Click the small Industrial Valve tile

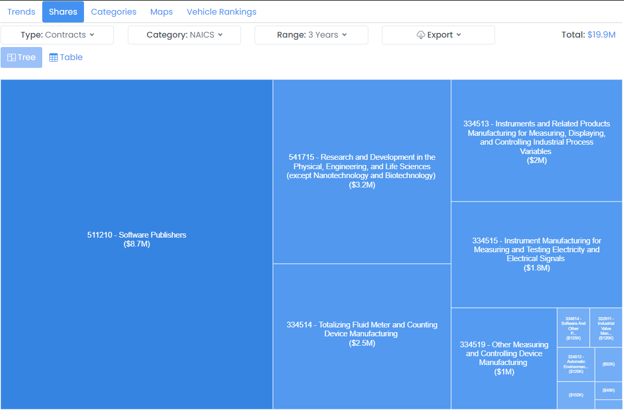coord(606,327)
